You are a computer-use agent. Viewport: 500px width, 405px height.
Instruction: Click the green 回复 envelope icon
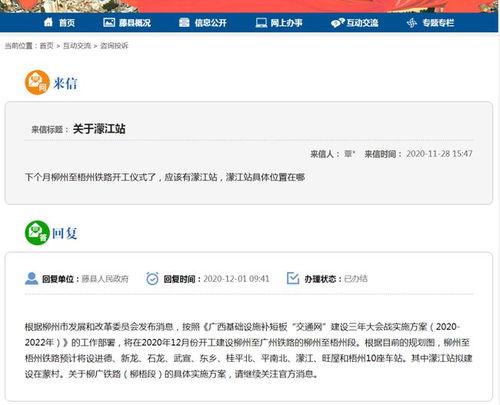[x=37, y=233]
